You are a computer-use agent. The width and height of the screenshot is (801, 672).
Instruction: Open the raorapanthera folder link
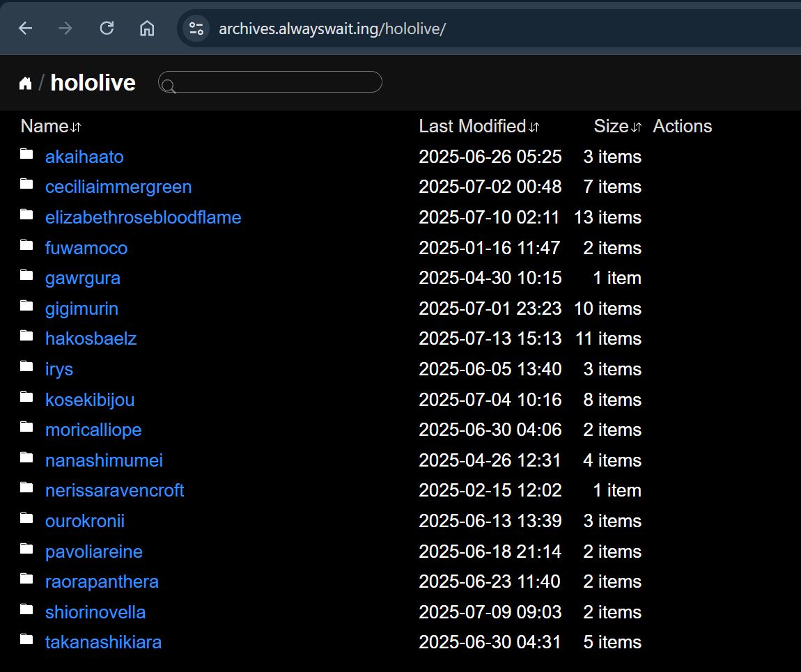point(102,581)
